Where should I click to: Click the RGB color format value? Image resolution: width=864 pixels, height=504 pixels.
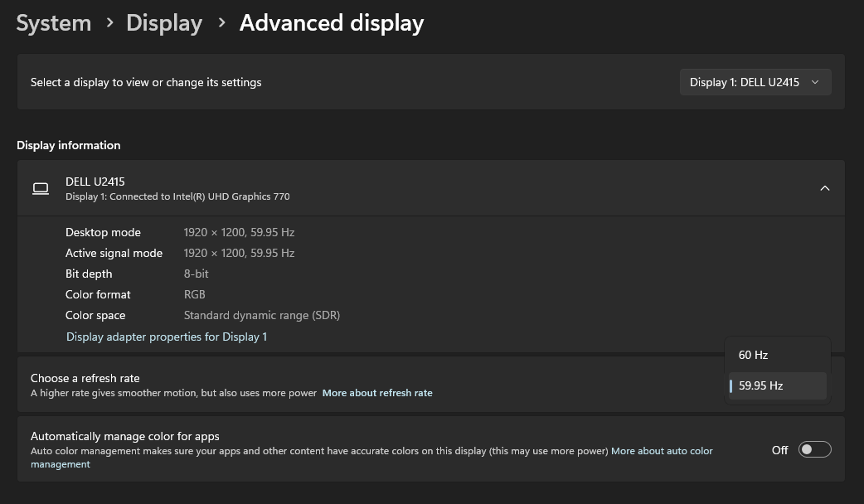(195, 294)
